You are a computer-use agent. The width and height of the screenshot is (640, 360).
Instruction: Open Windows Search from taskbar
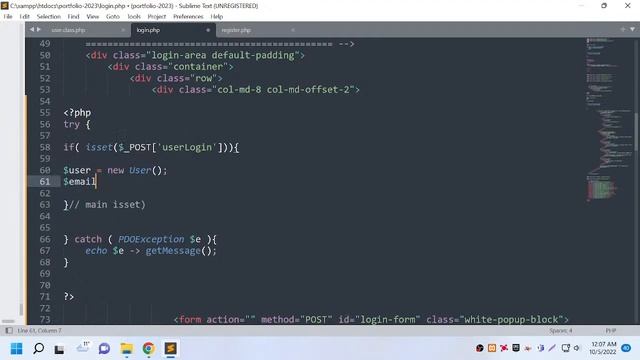click(x=38, y=349)
